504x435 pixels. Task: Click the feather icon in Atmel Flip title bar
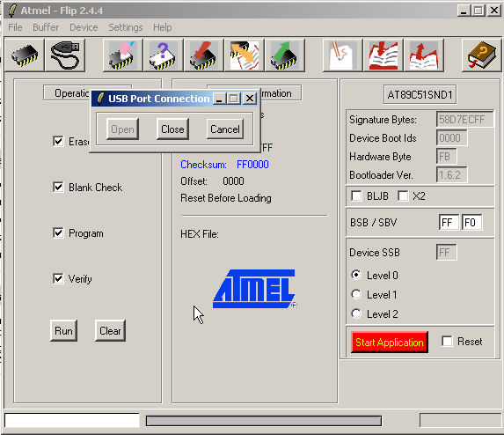(x=12, y=11)
